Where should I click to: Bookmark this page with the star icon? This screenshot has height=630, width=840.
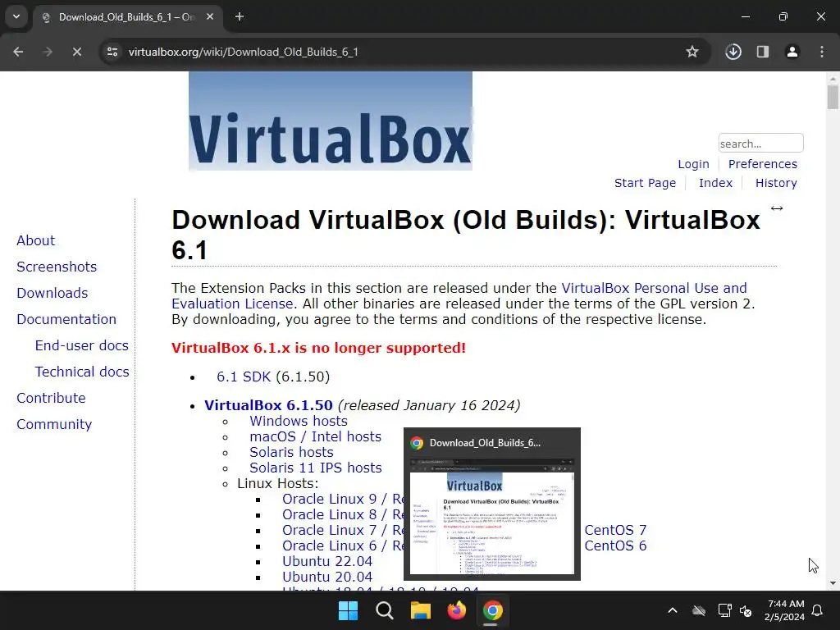(692, 52)
